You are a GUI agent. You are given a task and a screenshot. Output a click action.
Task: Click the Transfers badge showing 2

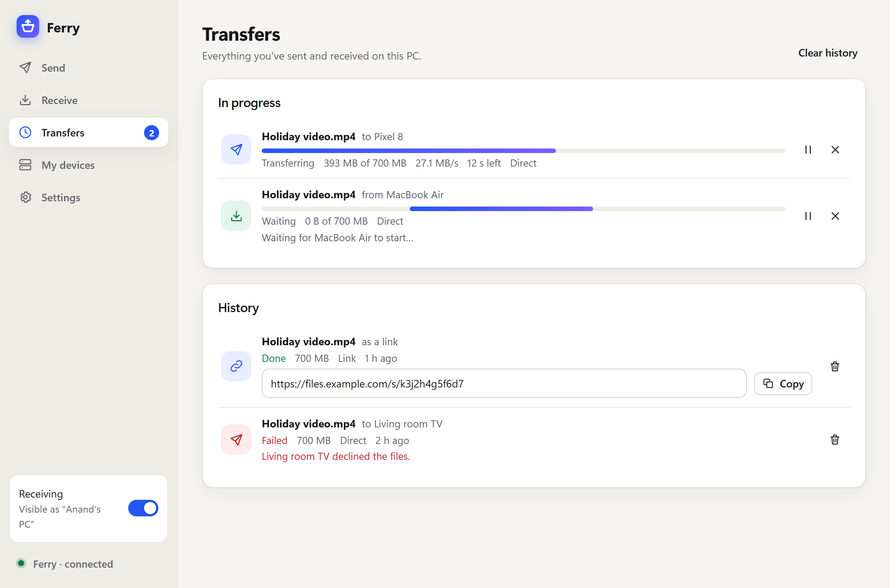click(152, 133)
